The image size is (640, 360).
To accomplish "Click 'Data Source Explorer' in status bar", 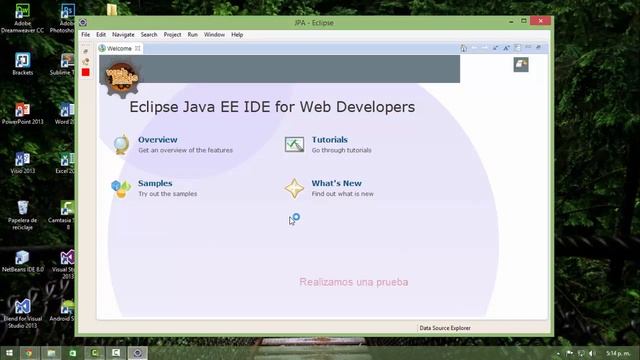I will pyautogui.click(x=445, y=328).
